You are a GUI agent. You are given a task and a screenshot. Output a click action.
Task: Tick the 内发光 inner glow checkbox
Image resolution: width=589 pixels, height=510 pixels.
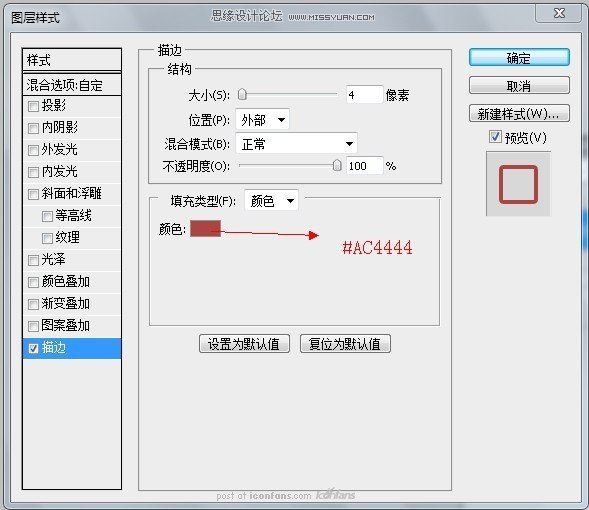33,172
